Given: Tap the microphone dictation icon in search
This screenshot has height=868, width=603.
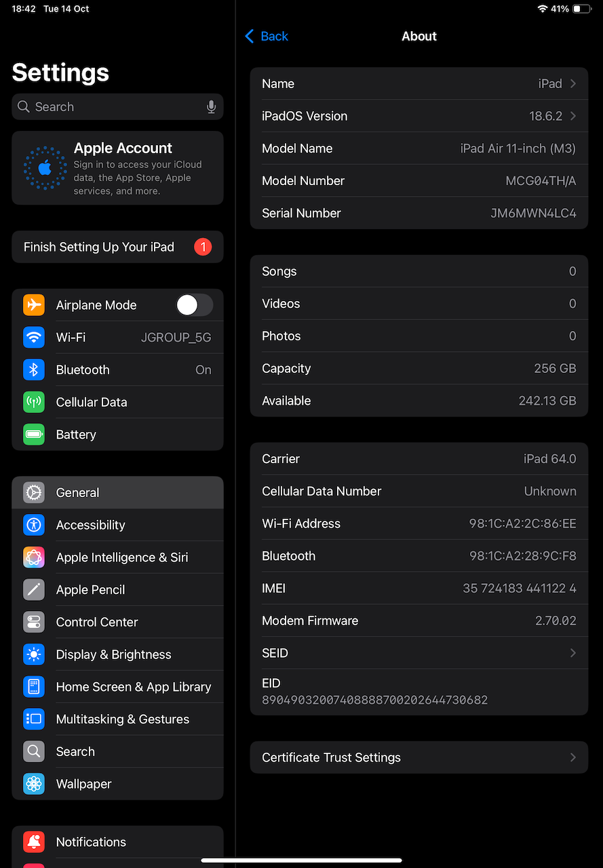Looking at the screenshot, I should pyautogui.click(x=211, y=107).
